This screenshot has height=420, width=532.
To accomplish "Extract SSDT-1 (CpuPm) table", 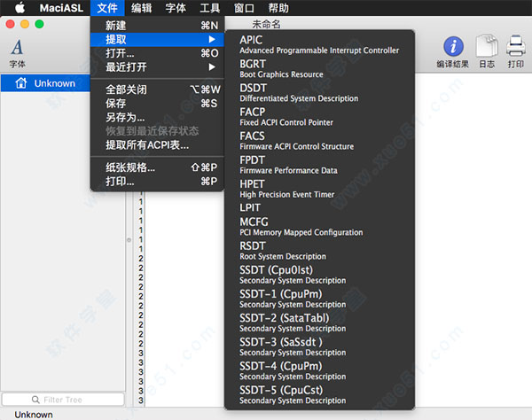I will (319, 299).
